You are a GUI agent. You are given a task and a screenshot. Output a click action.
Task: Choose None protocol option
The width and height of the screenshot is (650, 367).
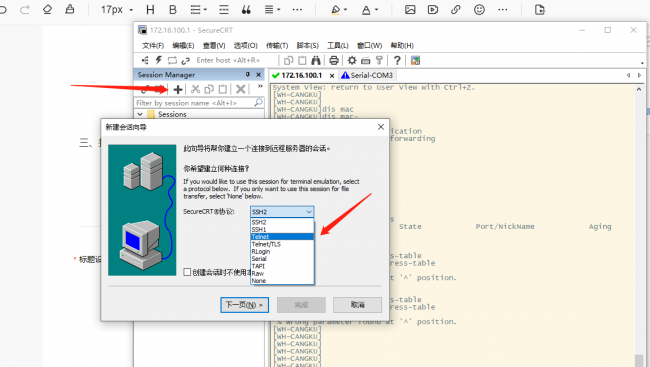[x=282, y=281]
